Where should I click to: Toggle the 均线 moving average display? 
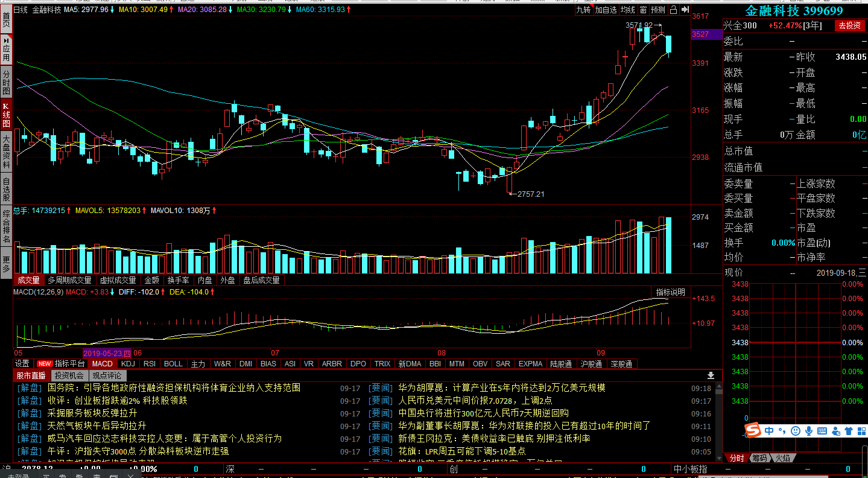[x=628, y=10]
